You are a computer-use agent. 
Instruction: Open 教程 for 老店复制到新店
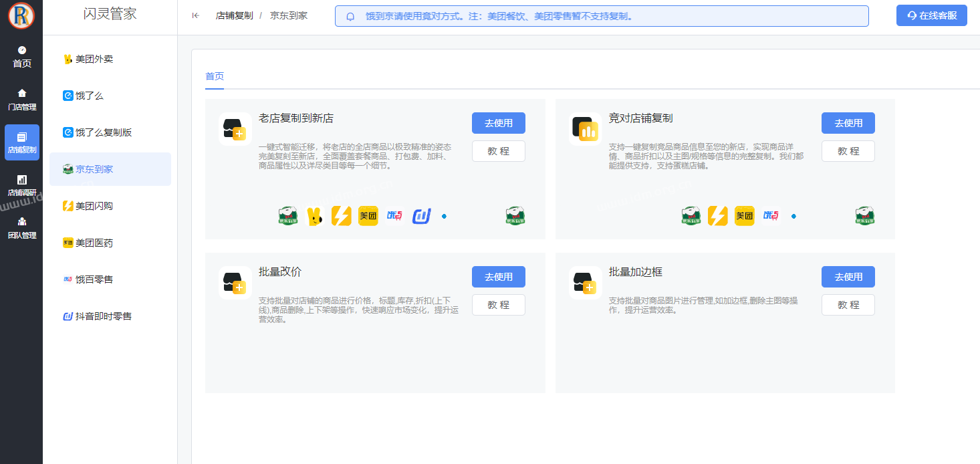499,151
